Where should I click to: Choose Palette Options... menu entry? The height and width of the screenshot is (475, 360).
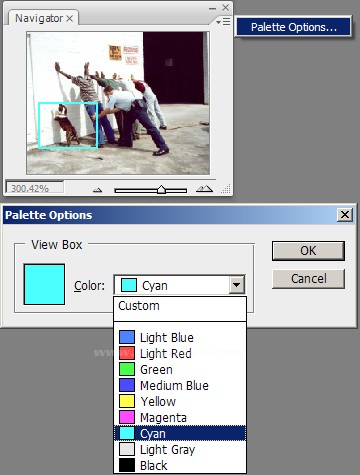coord(293,27)
